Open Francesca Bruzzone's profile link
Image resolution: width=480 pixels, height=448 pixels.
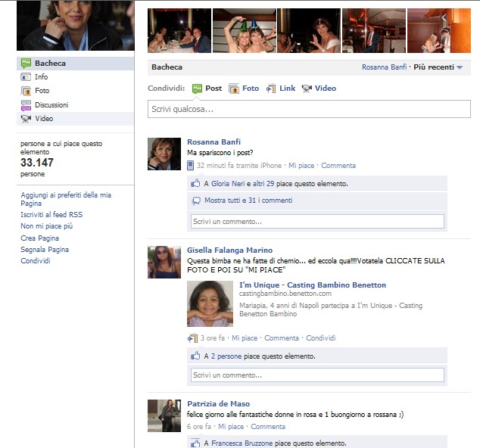point(242,443)
